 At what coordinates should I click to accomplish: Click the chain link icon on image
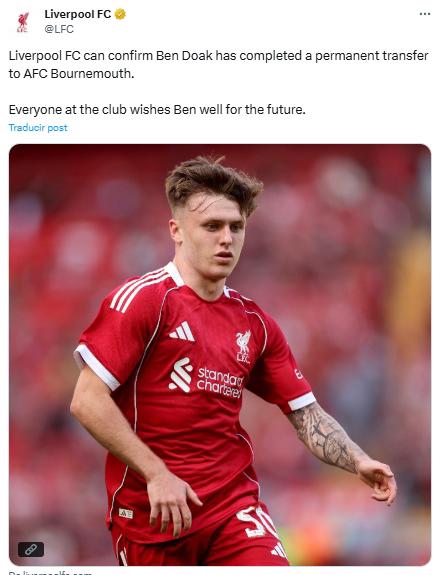point(31,549)
